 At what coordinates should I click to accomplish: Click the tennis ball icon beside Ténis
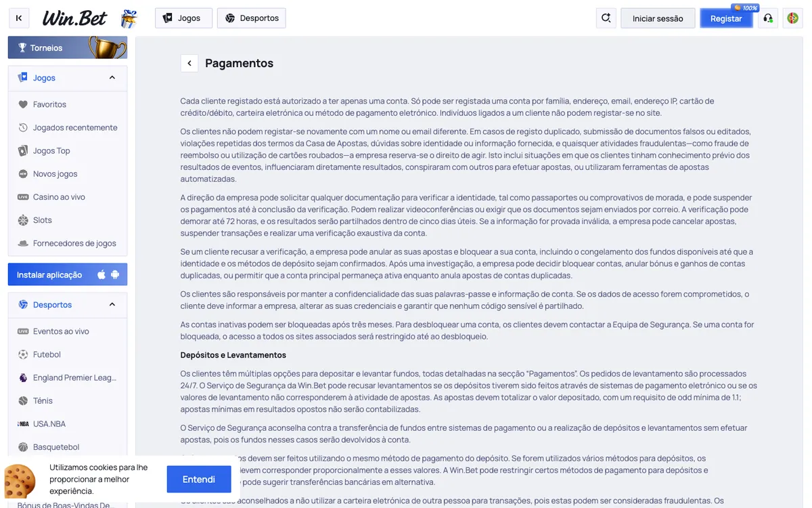coord(23,400)
